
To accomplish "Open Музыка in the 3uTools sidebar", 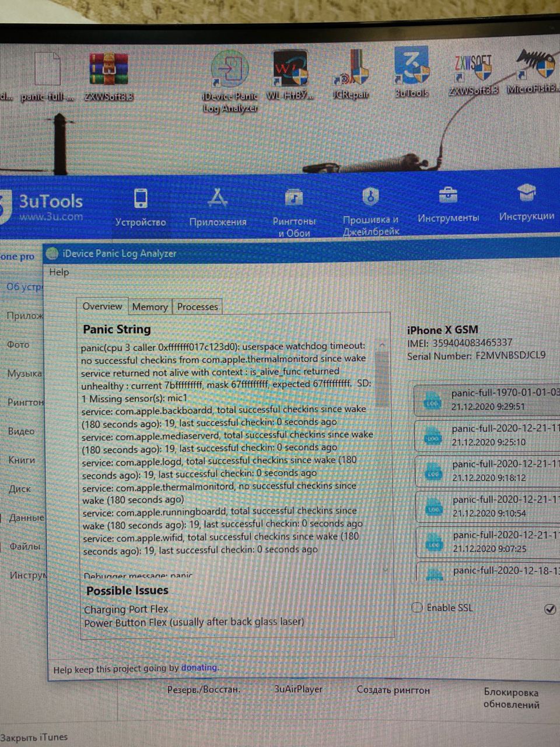I will (24, 373).
